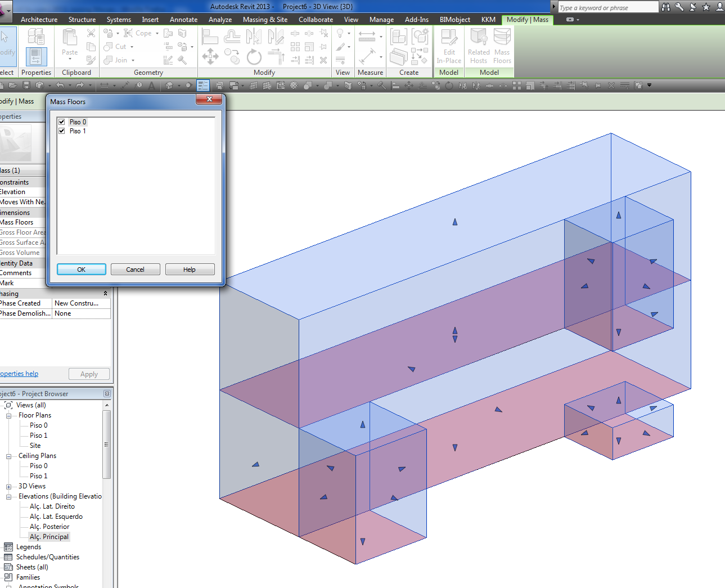Image resolution: width=725 pixels, height=588 pixels.
Task: Toggle the Piso 1 checkbox in Mass Floors
Action: [x=62, y=131]
